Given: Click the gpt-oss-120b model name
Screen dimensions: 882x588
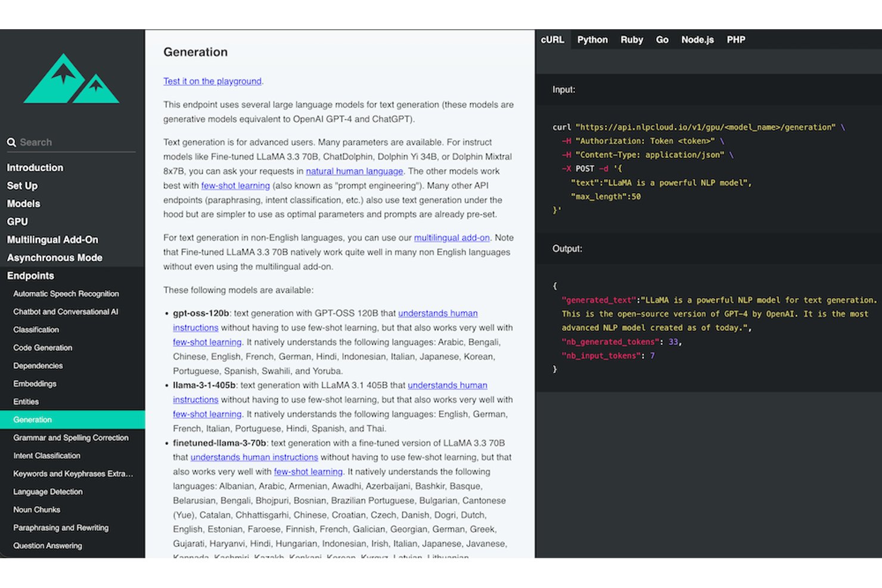Looking at the screenshot, I should point(201,313).
